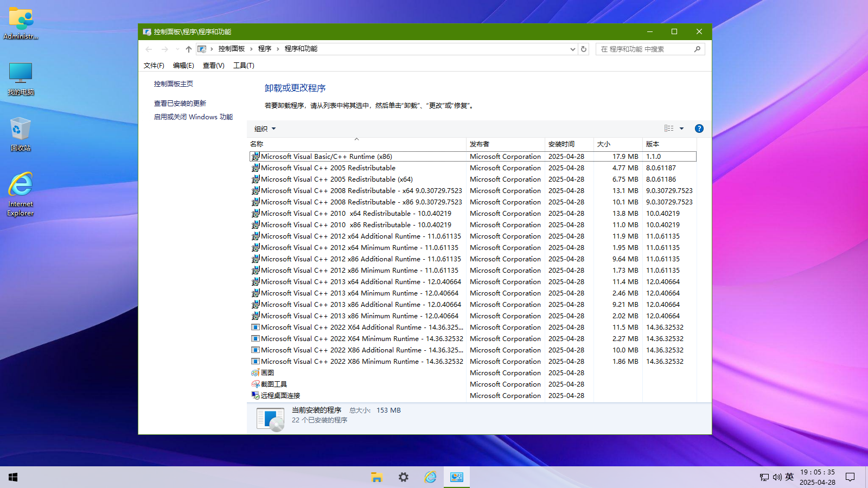
Task: Click the control panel icon in address bar
Action: pos(202,49)
